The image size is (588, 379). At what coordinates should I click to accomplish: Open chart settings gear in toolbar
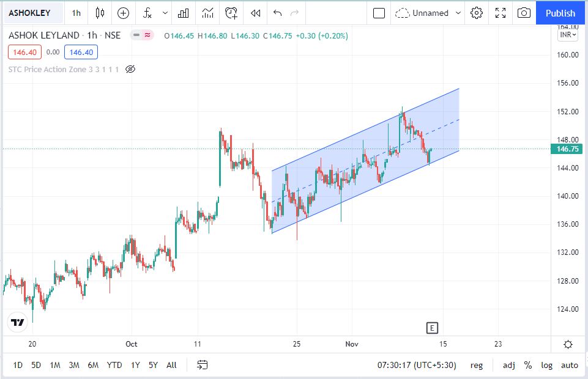click(477, 13)
